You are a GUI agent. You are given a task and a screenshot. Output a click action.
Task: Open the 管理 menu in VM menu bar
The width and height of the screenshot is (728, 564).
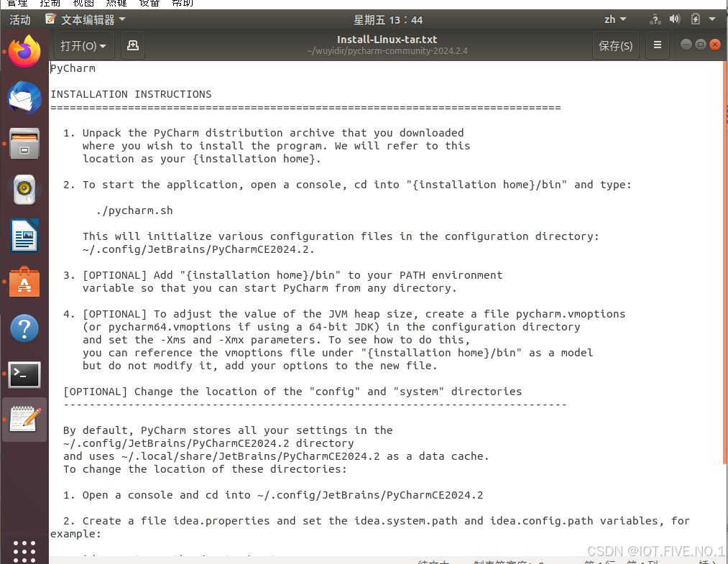pyautogui.click(x=17, y=4)
